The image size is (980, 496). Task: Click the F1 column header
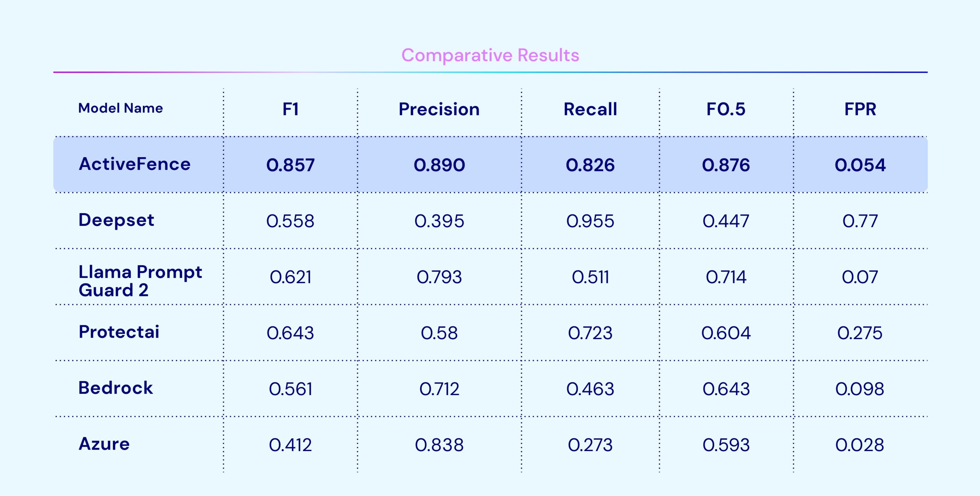coord(290,109)
